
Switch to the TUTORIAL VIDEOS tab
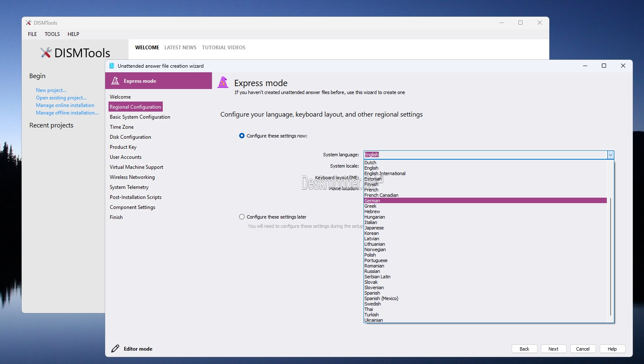(224, 48)
